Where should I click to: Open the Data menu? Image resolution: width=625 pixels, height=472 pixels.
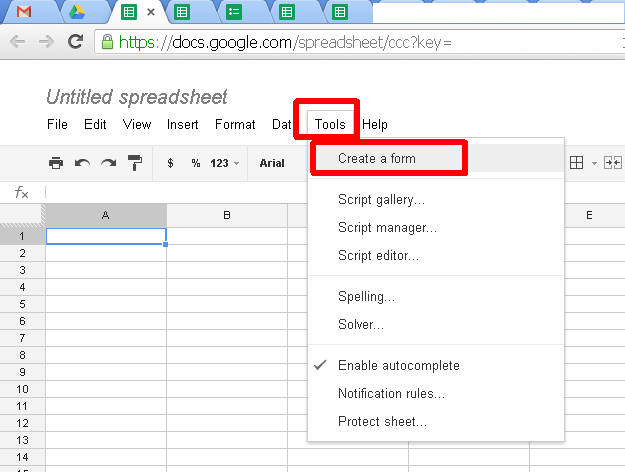tap(282, 124)
